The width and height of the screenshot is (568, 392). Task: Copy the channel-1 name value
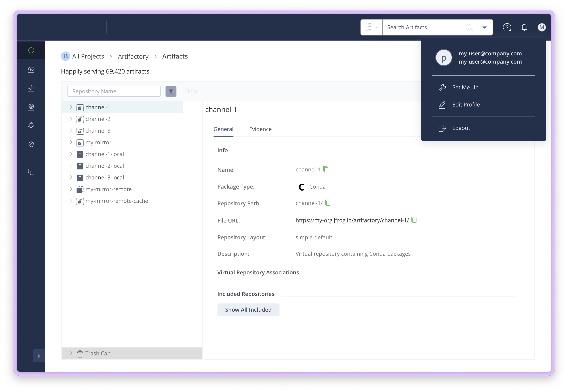pyautogui.click(x=326, y=169)
